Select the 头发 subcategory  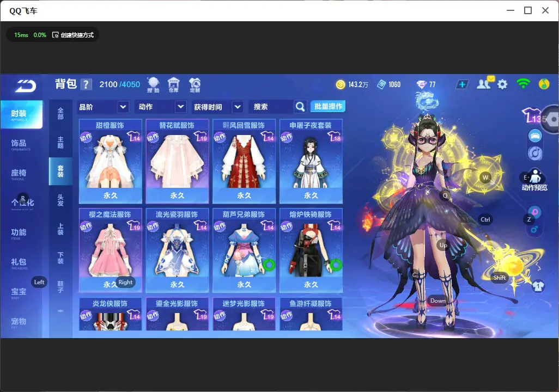[60, 200]
